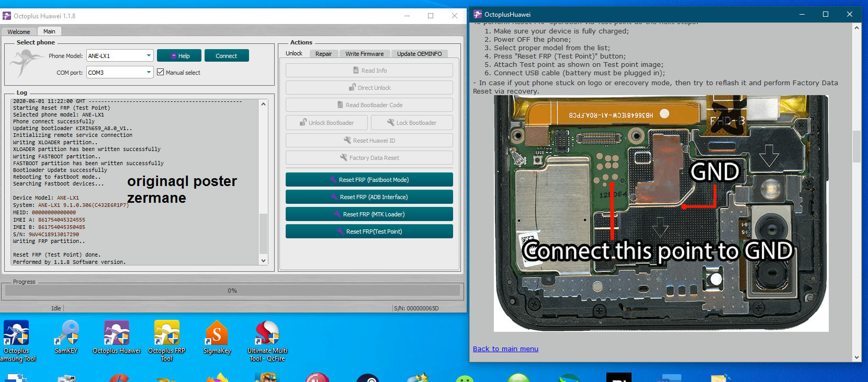This screenshot has width=868, height=382.
Task: Select the Repair actions tab
Action: [323, 54]
